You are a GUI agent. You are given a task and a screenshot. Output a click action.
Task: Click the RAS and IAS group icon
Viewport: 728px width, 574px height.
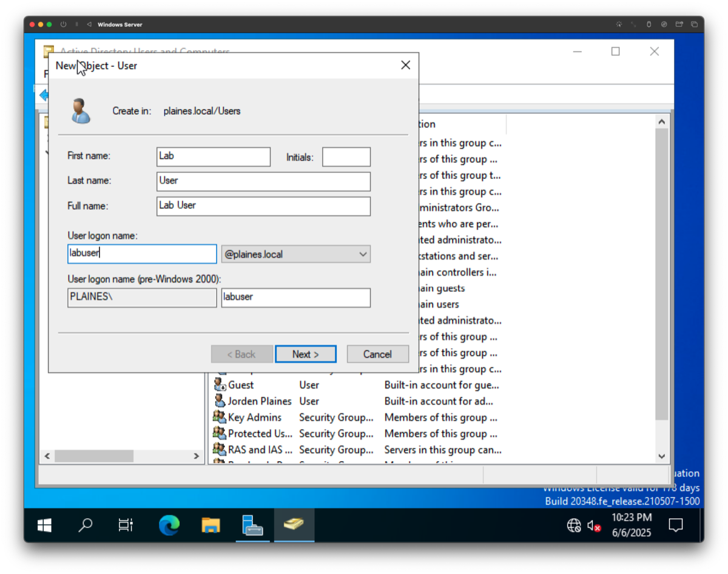[220, 450]
